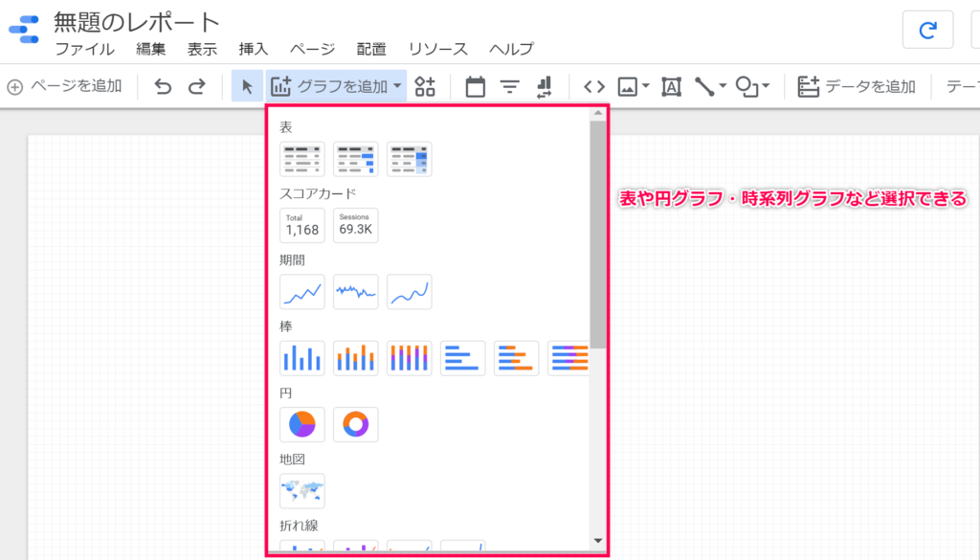The width and height of the screenshot is (980, 560).
Task: Choose the basic table chart
Action: tap(301, 159)
